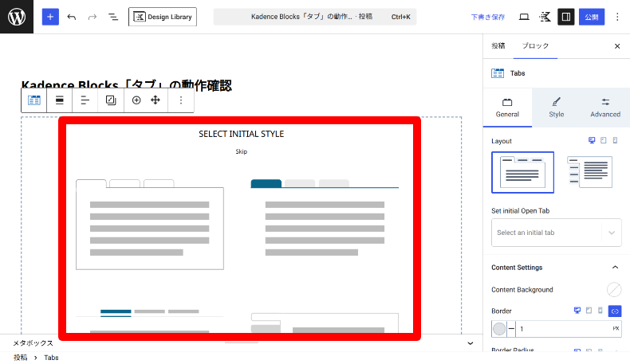Open the Design Library
Screen dimensions: 630x364
click(x=163, y=17)
